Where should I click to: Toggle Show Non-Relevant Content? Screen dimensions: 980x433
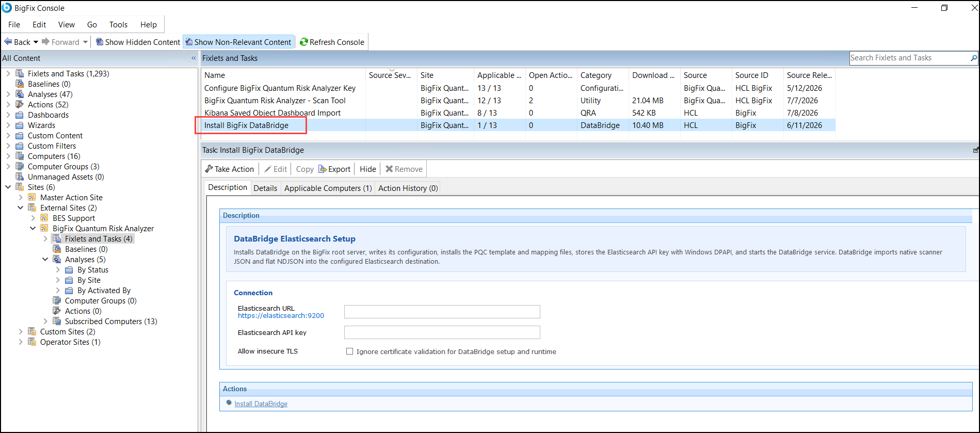[238, 42]
